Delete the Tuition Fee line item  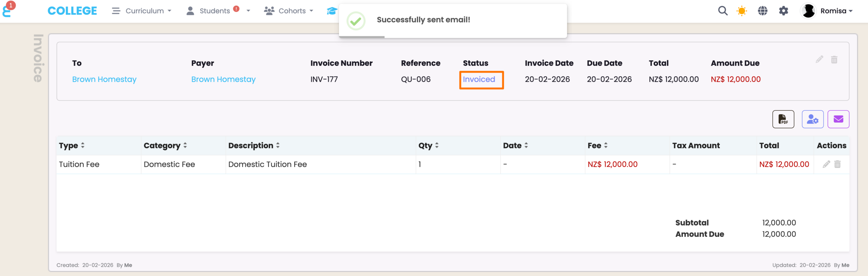point(837,164)
